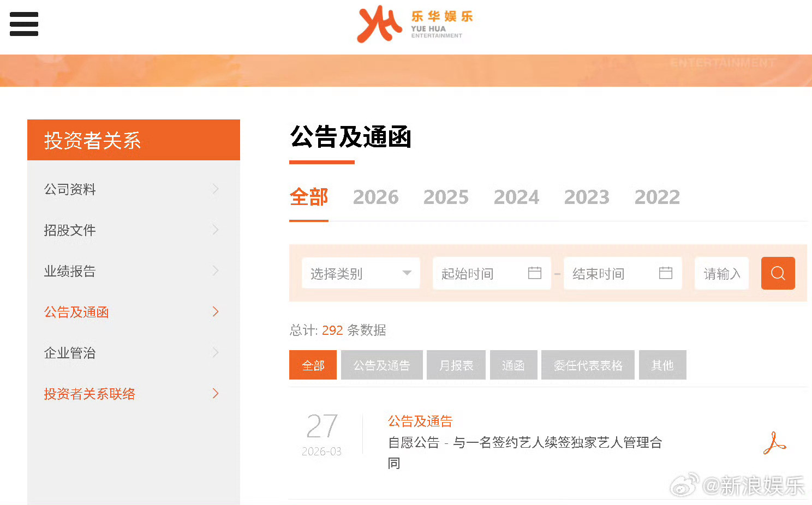
Task: Open the end date calendar picker
Action: coord(666,273)
